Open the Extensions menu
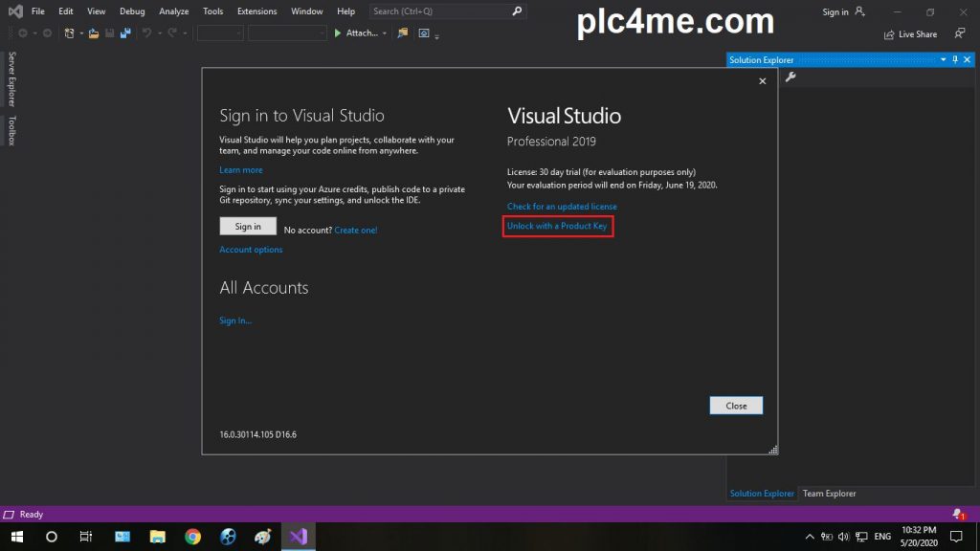This screenshot has width=980, height=551. tap(256, 11)
